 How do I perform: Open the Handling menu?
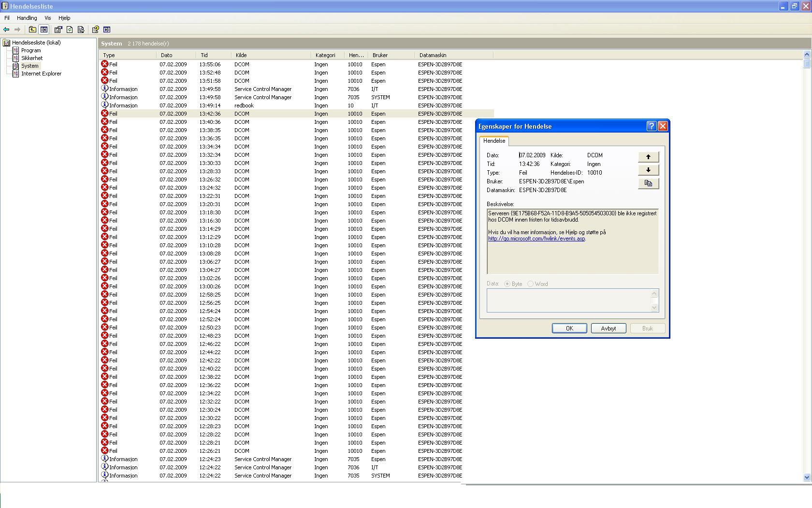click(x=27, y=18)
